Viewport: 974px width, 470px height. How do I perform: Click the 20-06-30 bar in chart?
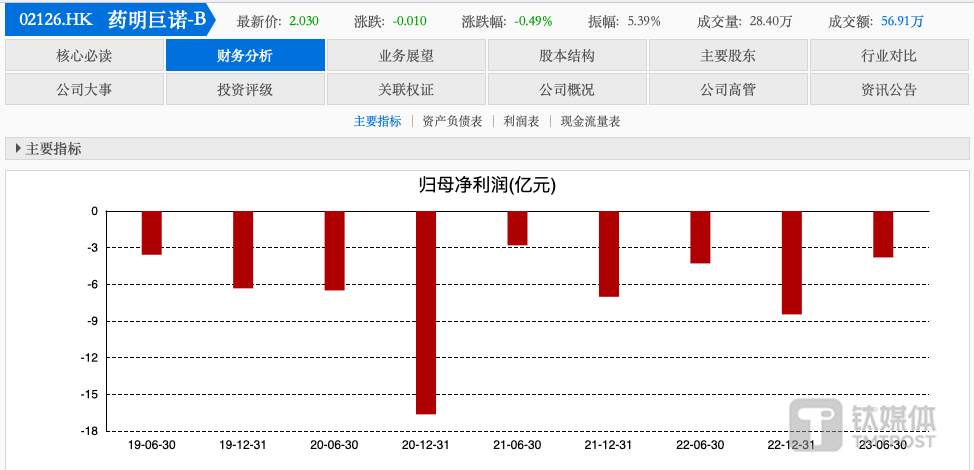(334, 251)
